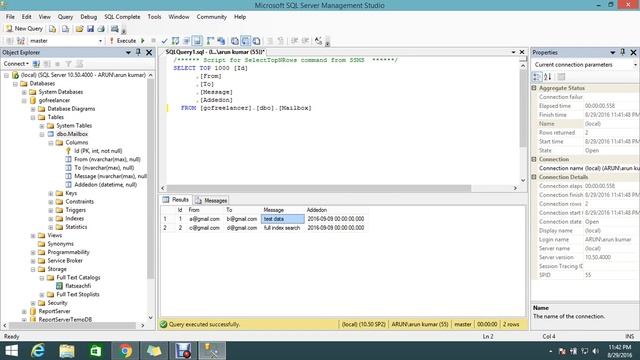Click the a@gmail.com From cell
Image resolution: width=640 pixels, height=360 pixels.
(204, 219)
